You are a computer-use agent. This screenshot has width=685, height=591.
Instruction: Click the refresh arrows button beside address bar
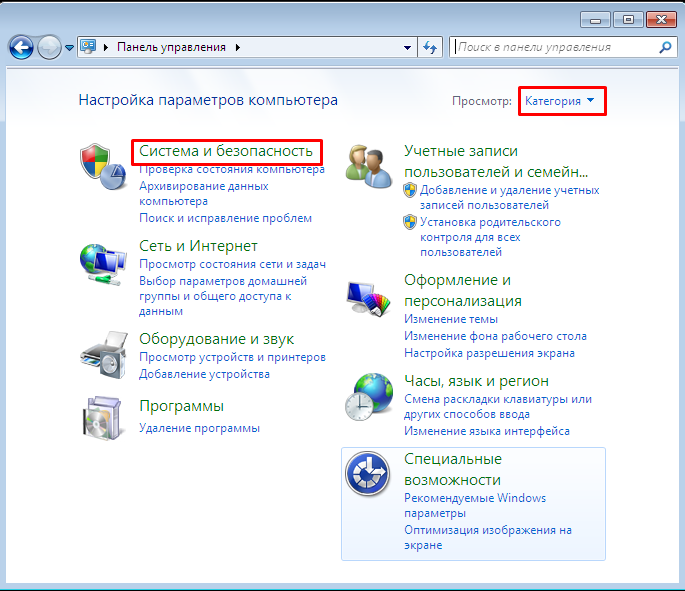430,47
